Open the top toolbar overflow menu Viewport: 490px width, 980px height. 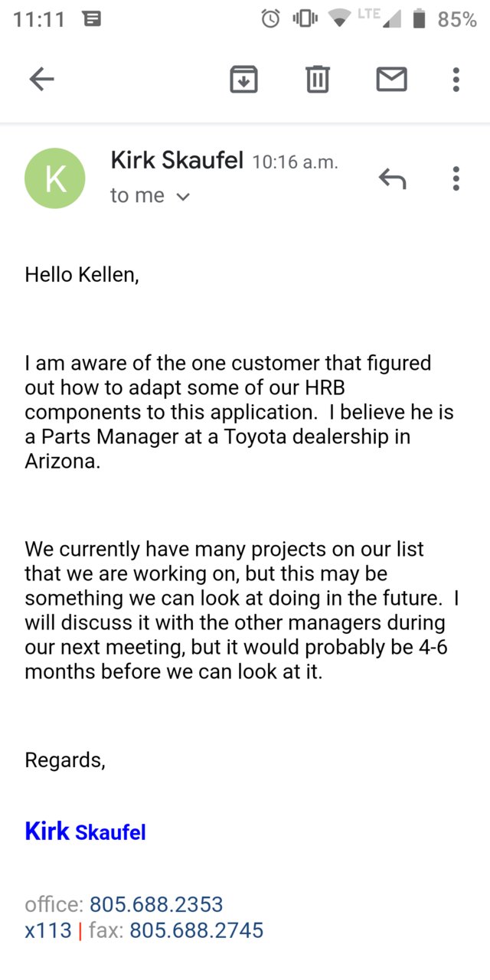[x=456, y=79]
